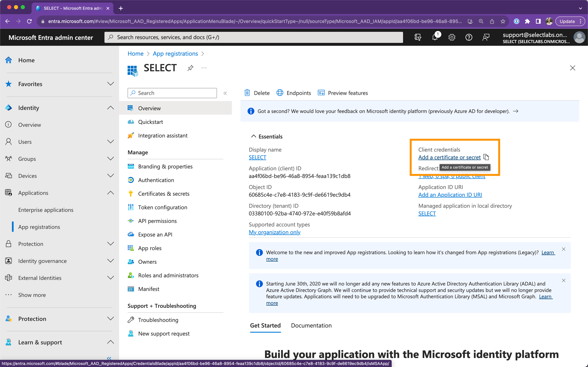Open the SELECT display name link

257,157
